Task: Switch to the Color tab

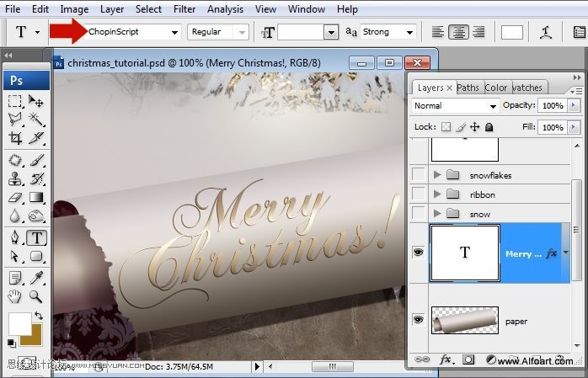Action: (x=495, y=88)
